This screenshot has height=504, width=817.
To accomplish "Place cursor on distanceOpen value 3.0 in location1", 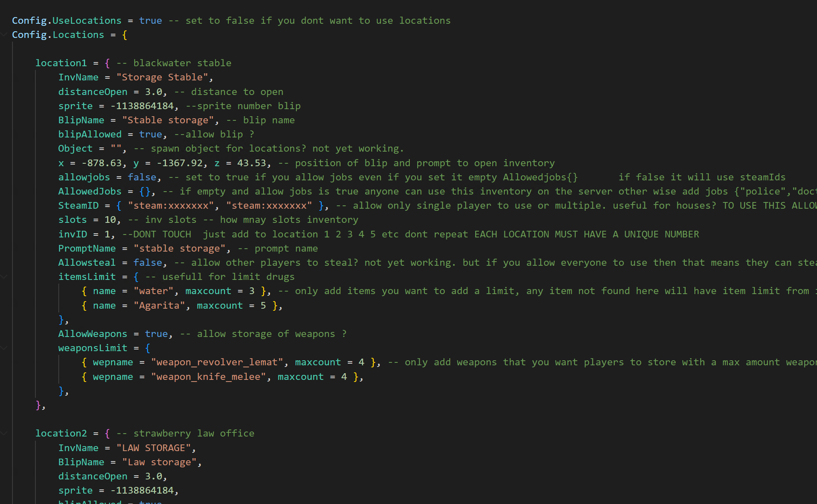I will (153, 92).
